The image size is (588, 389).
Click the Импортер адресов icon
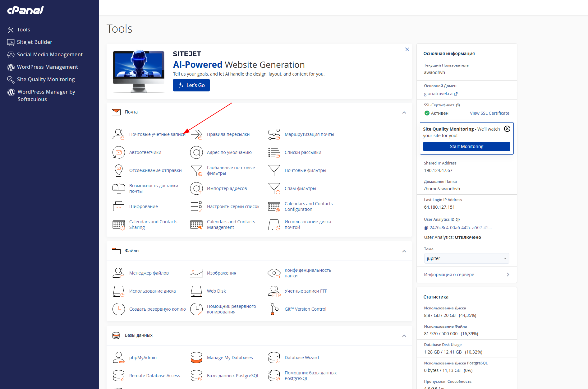click(x=196, y=188)
